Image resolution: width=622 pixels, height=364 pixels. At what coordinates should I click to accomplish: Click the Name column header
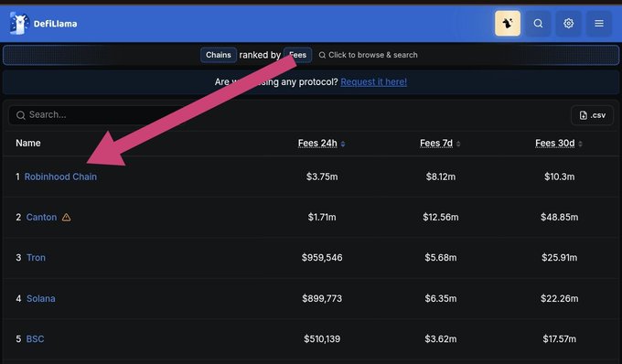click(x=28, y=144)
